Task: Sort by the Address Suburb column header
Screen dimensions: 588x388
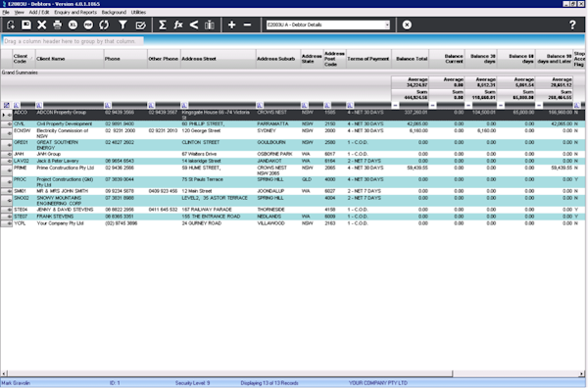Action: (x=278, y=59)
